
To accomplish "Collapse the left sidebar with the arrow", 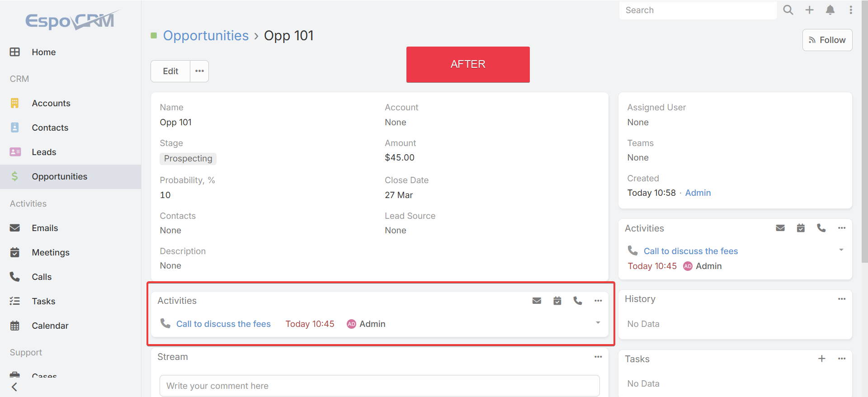I will coord(14,387).
